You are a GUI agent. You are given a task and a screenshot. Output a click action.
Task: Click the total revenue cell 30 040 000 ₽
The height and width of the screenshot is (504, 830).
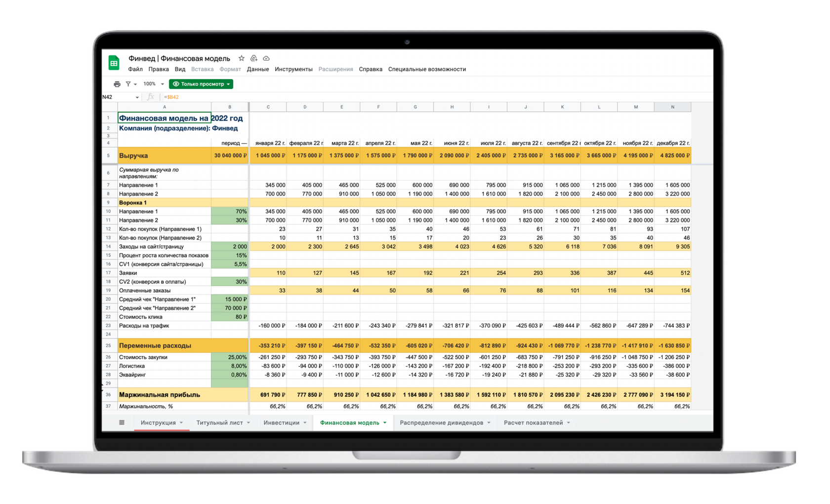pyautogui.click(x=230, y=156)
